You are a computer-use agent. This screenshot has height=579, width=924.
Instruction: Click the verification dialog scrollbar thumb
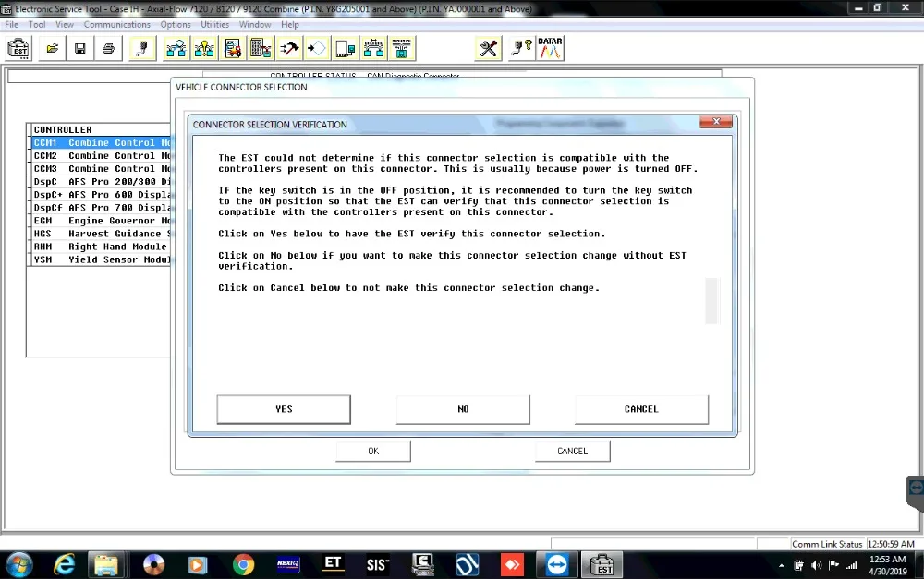711,301
